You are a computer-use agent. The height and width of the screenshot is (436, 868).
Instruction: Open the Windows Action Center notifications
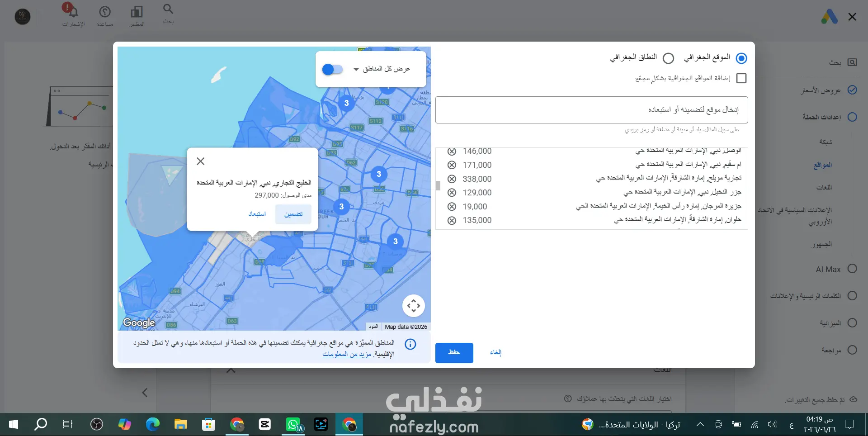849,424
